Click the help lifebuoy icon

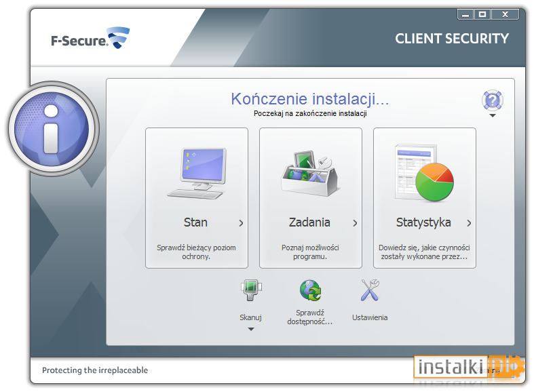[493, 100]
